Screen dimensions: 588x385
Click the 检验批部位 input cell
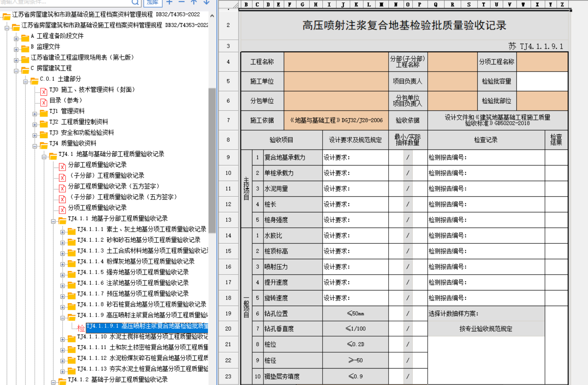[542, 101]
